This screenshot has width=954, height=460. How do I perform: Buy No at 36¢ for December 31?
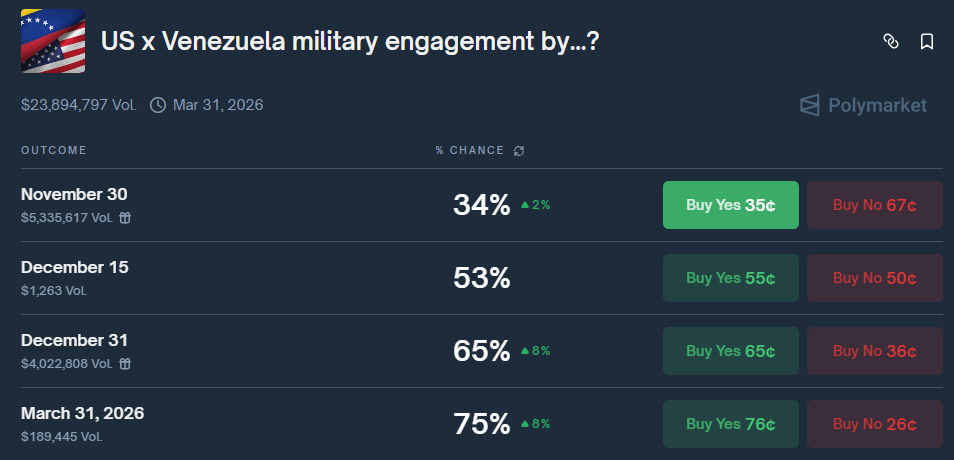[874, 351]
